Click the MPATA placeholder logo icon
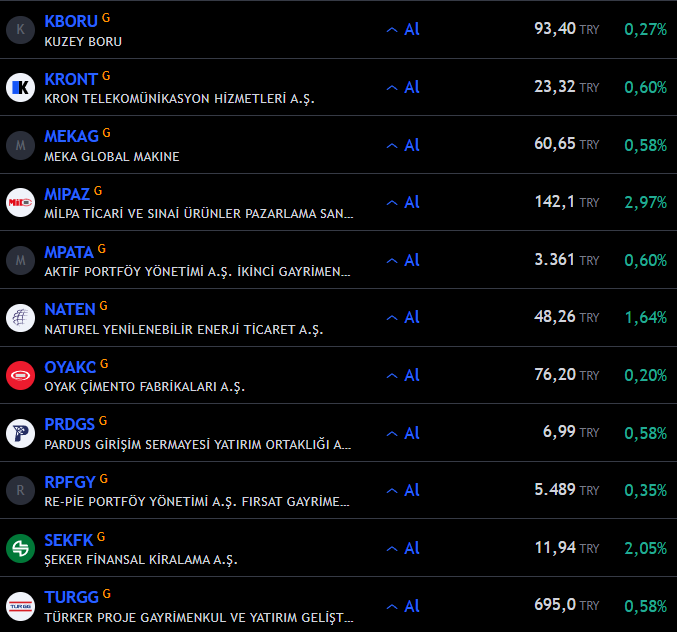The height and width of the screenshot is (632, 677). coord(20,260)
